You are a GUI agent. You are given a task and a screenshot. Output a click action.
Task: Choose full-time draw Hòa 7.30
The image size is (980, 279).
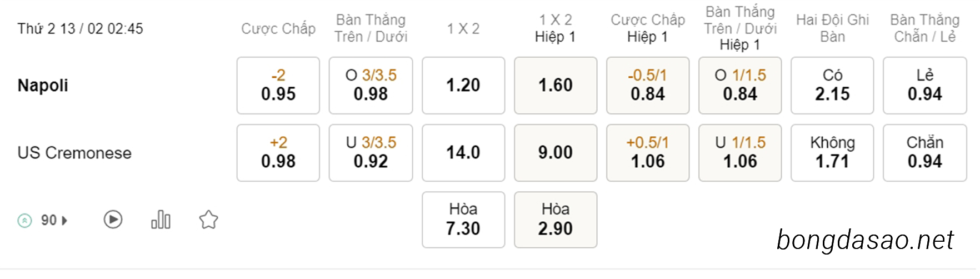click(x=463, y=220)
